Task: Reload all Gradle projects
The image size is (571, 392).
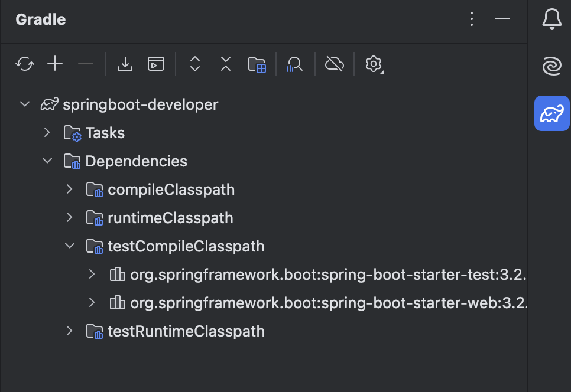Action: tap(25, 64)
